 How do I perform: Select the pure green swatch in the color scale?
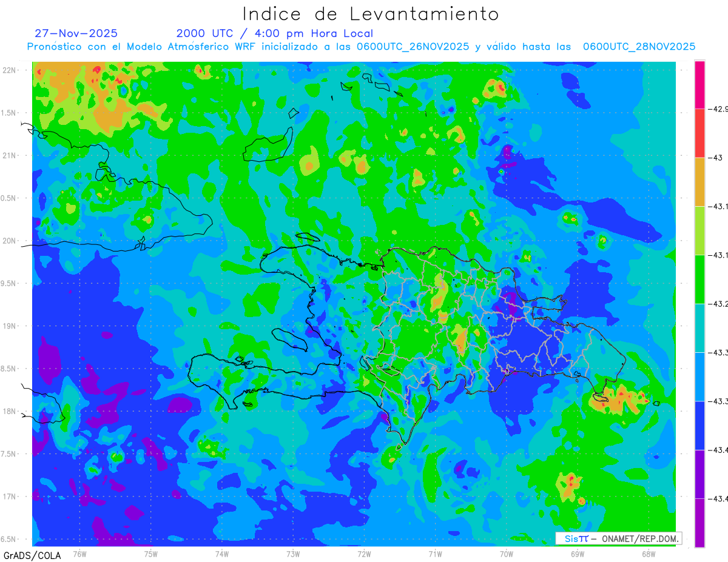tap(699, 279)
